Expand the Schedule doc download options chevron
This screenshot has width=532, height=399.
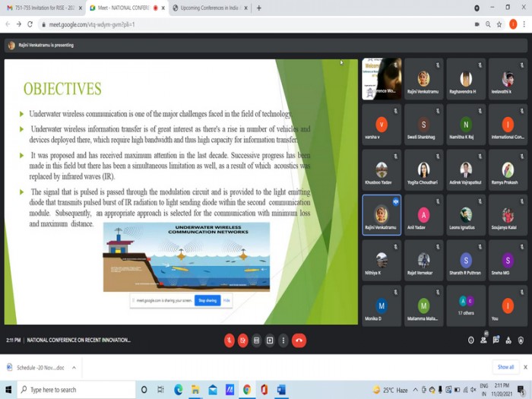coord(74,367)
